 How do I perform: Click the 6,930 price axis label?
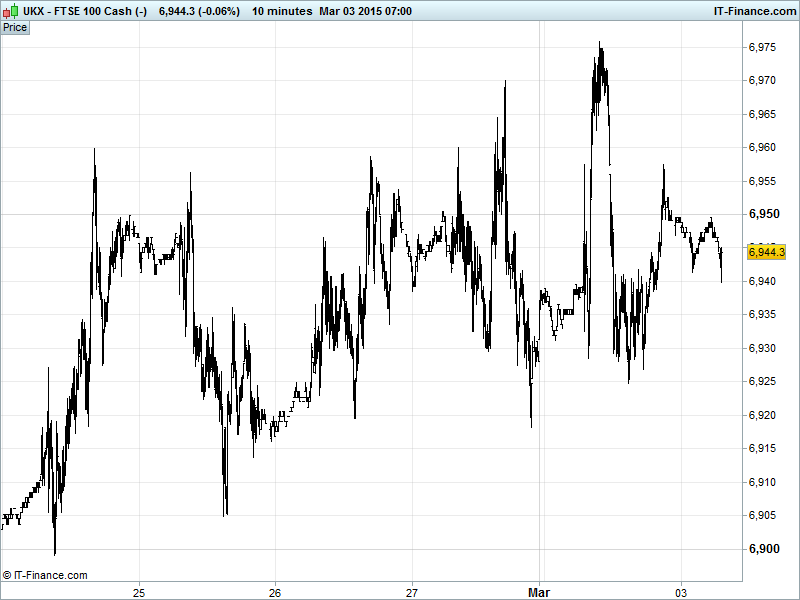[x=765, y=348]
